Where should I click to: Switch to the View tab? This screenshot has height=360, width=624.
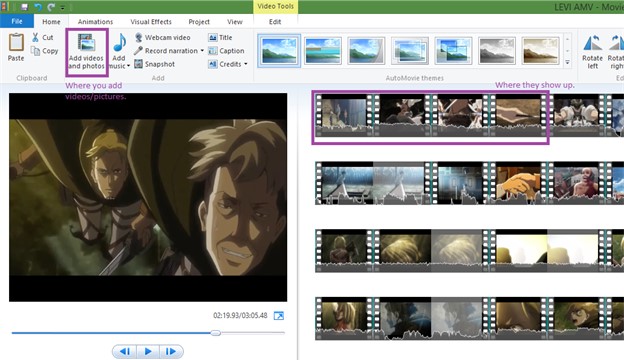[235, 22]
